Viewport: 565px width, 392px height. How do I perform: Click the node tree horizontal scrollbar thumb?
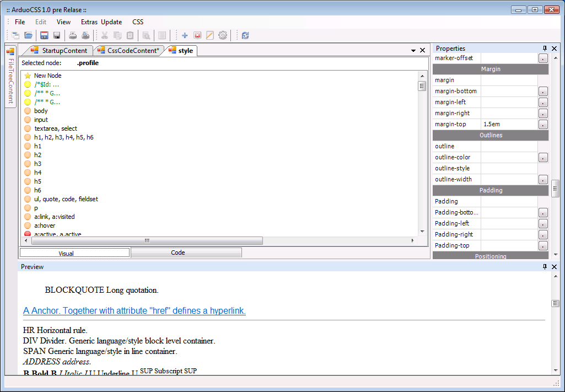click(147, 240)
